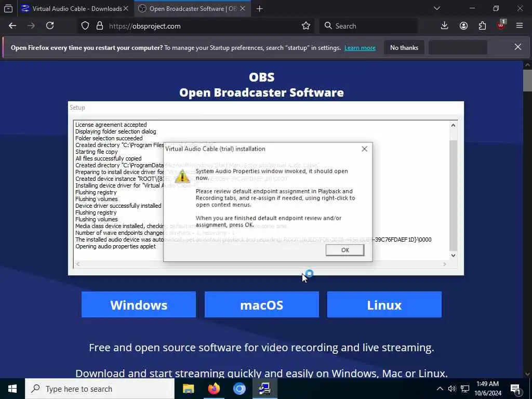532x399 pixels.
Task: Click scroll up arrow in Setup log
Action: pyautogui.click(x=453, y=126)
